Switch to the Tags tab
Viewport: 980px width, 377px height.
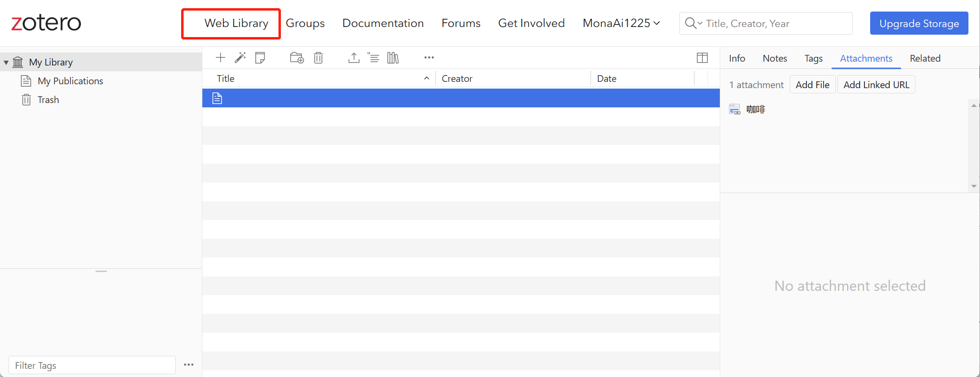pyautogui.click(x=813, y=58)
